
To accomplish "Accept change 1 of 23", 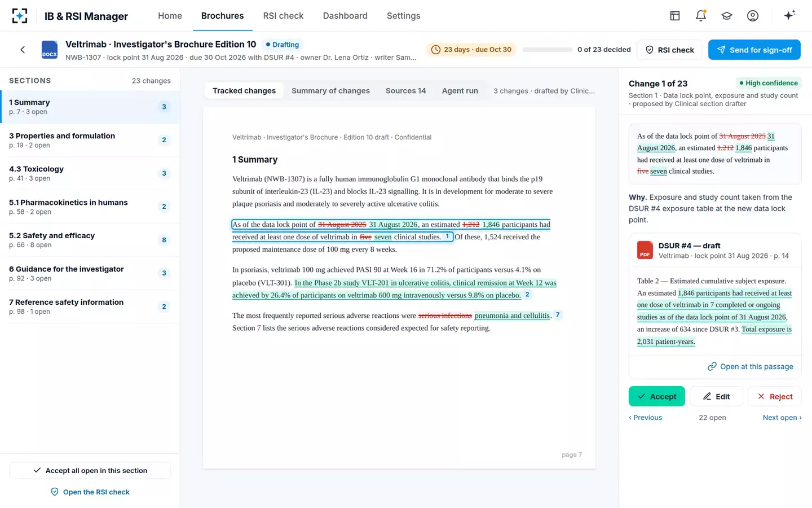I will [657, 396].
